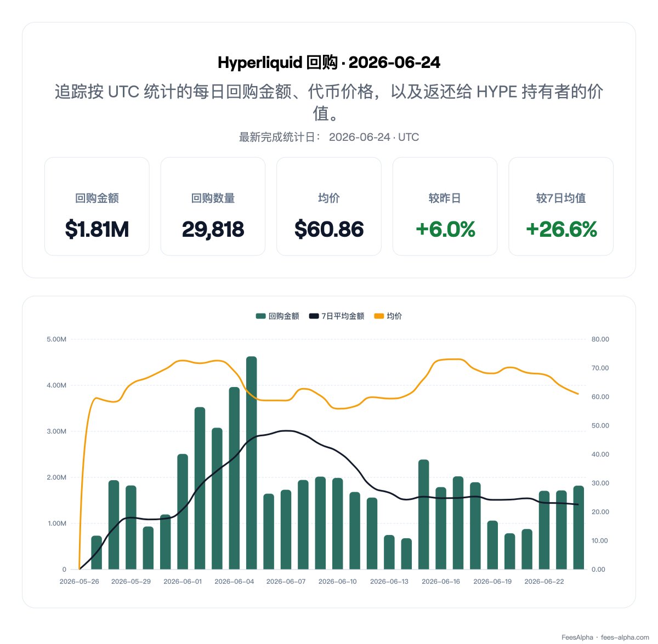Click the green 回购金额 legend swatch
The height and width of the screenshot is (644, 658).
pos(260,316)
